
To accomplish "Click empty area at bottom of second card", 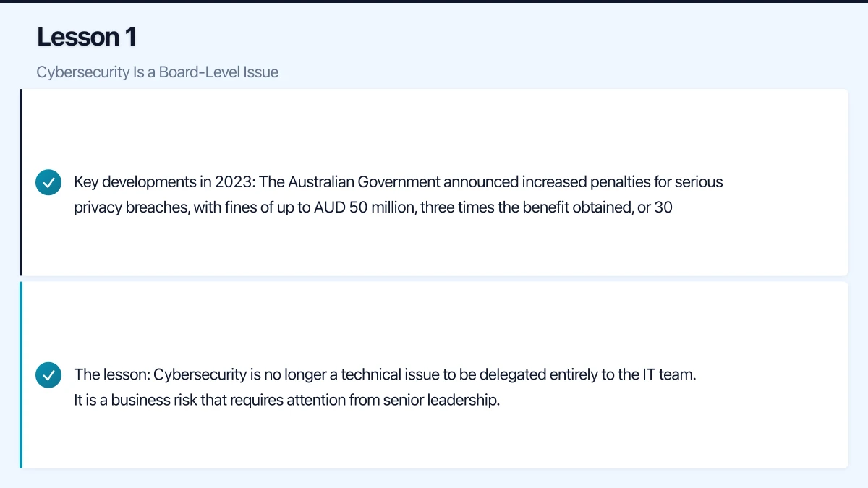I will point(434,445).
